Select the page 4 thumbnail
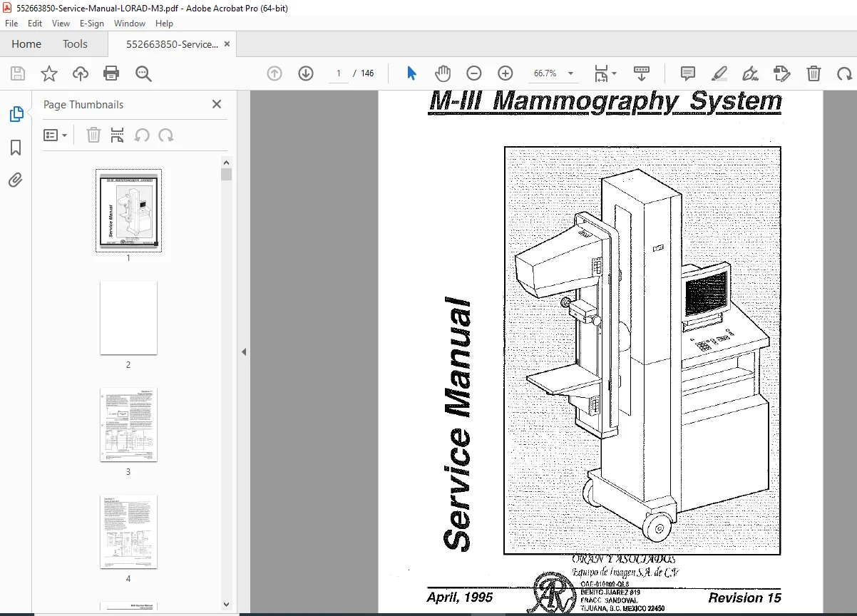The image size is (857, 616). 128,531
